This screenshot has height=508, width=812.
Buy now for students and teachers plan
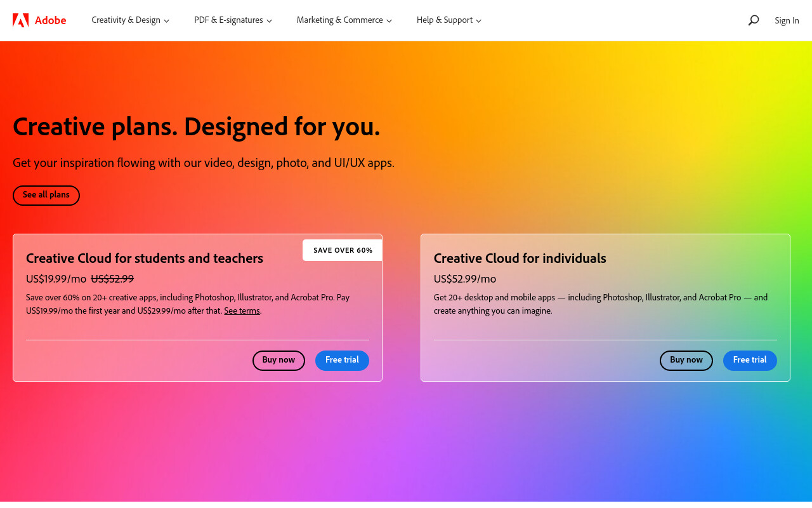click(x=278, y=361)
